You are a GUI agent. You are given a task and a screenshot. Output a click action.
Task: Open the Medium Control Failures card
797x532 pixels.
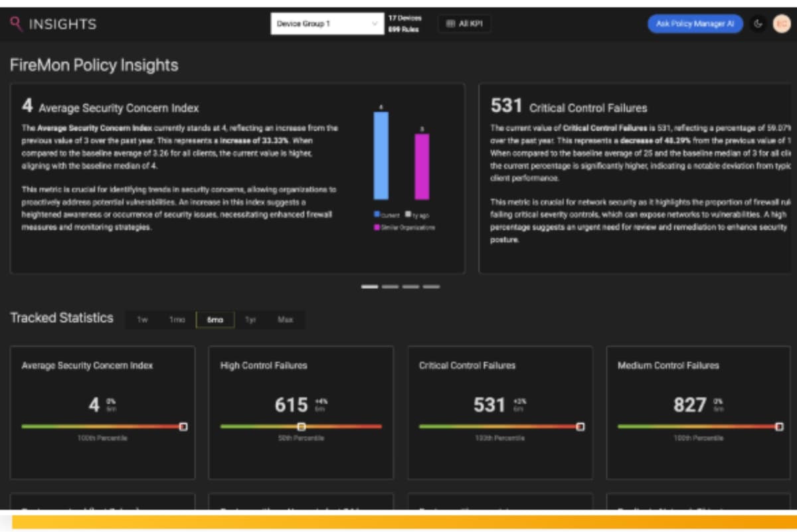coord(699,412)
